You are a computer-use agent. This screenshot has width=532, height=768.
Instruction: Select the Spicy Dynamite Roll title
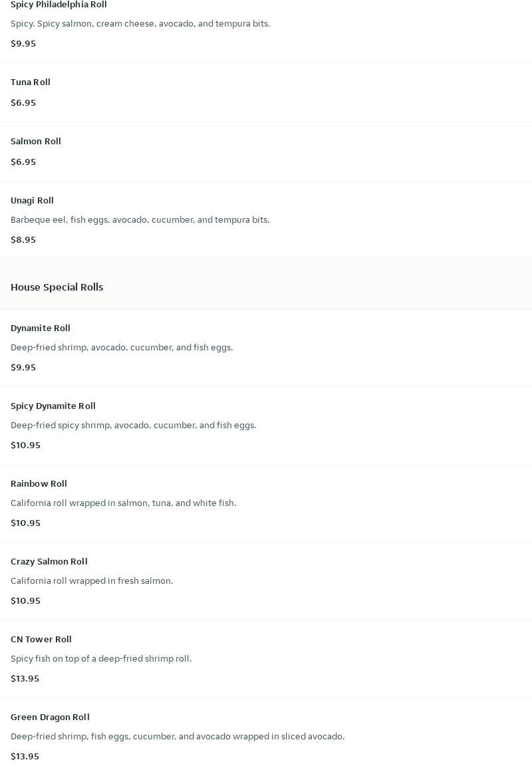point(53,406)
